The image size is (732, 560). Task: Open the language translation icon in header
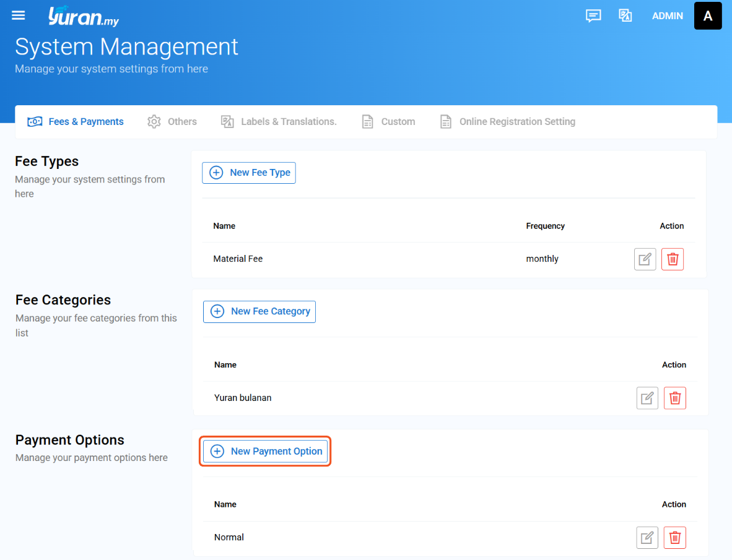pos(625,15)
